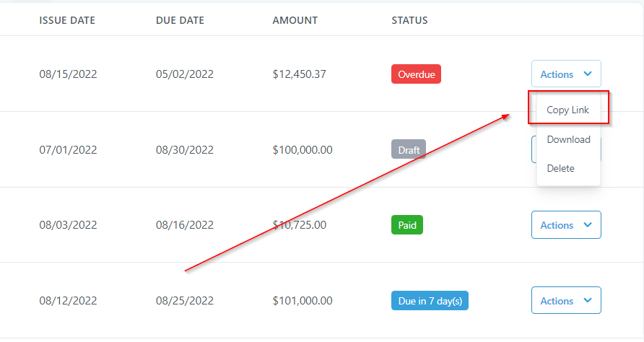
Task: Select Copy Link from the Actions menu
Action: pos(567,110)
